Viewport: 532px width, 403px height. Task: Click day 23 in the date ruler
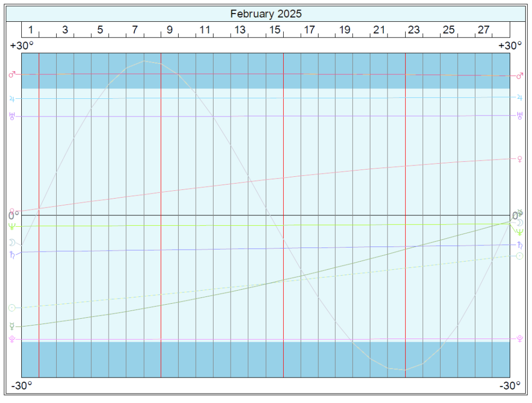tap(414, 30)
